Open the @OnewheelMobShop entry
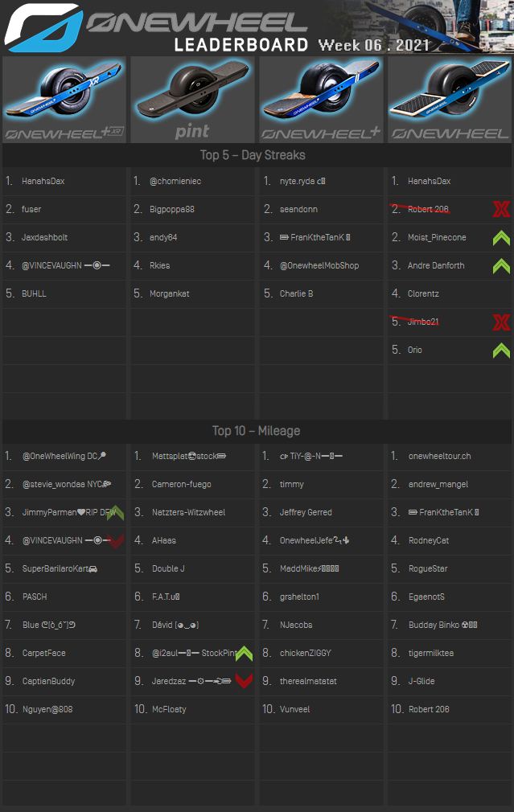Image resolution: width=514 pixels, height=812 pixels. (x=319, y=266)
